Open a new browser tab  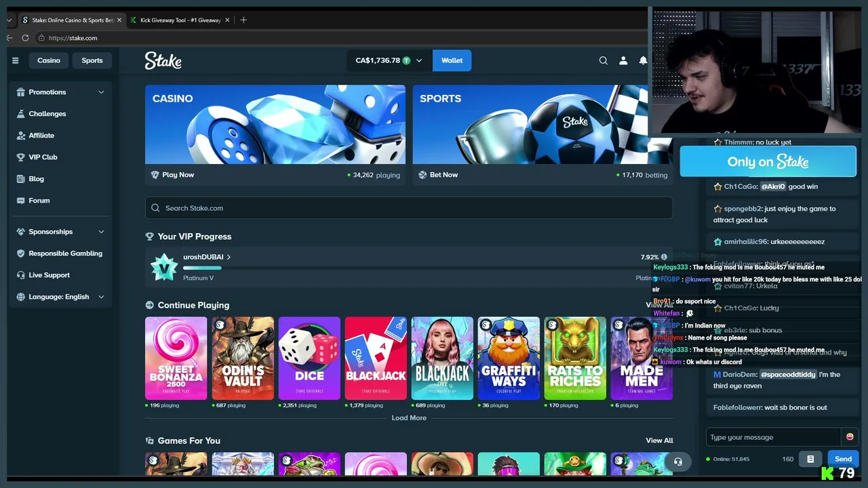[243, 20]
